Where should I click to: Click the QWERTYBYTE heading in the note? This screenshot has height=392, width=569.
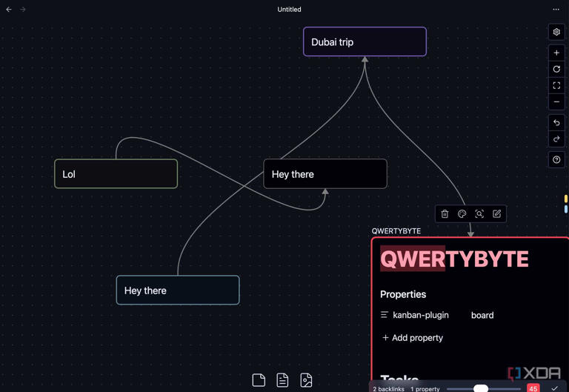pos(454,259)
